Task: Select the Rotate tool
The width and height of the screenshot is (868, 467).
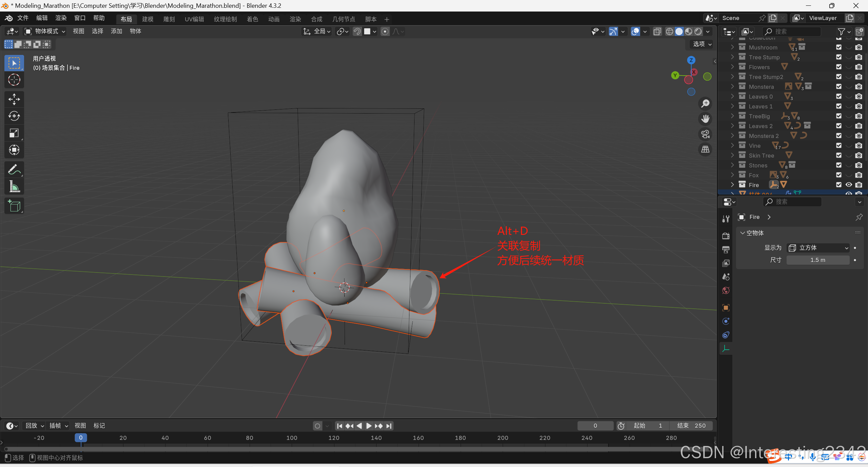Action: pos(14,116)
